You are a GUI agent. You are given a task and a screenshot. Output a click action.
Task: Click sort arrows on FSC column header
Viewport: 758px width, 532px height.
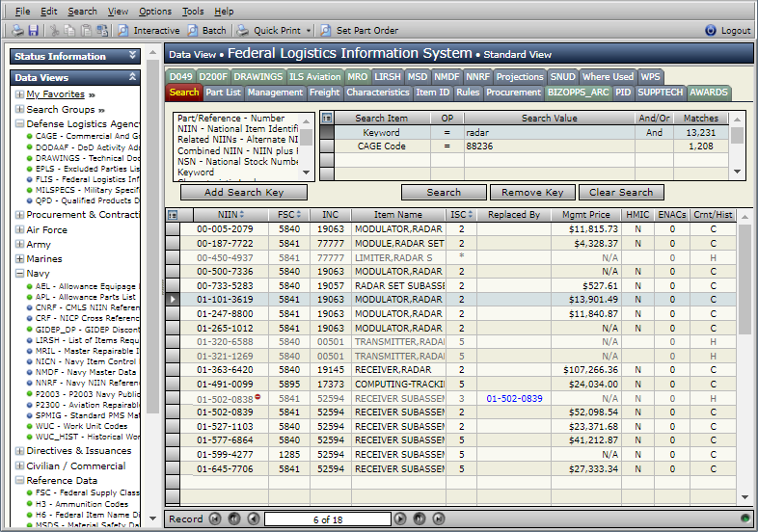tap(299, 215)
